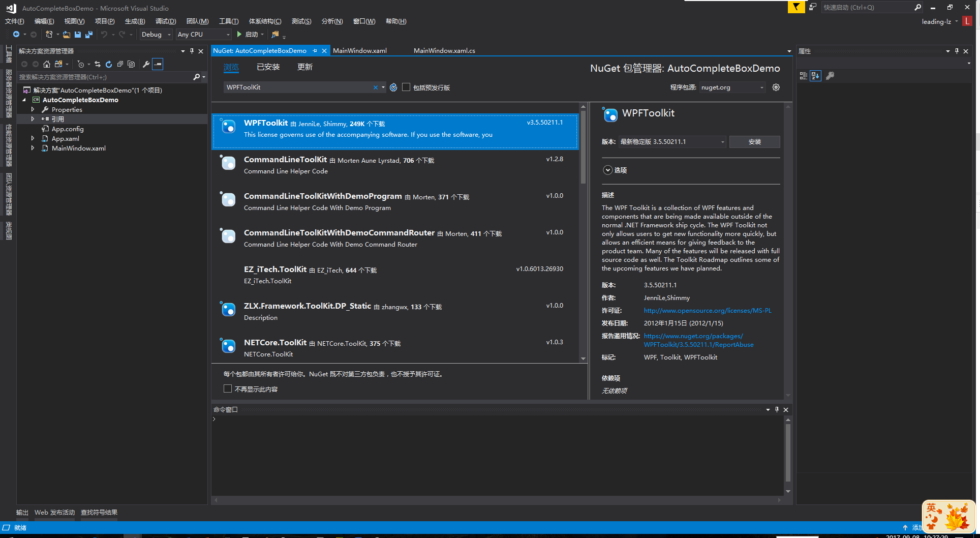Viewport: 980px width, 538px height.
Task: Open the Debug (调试) menu
Action: 166,21
